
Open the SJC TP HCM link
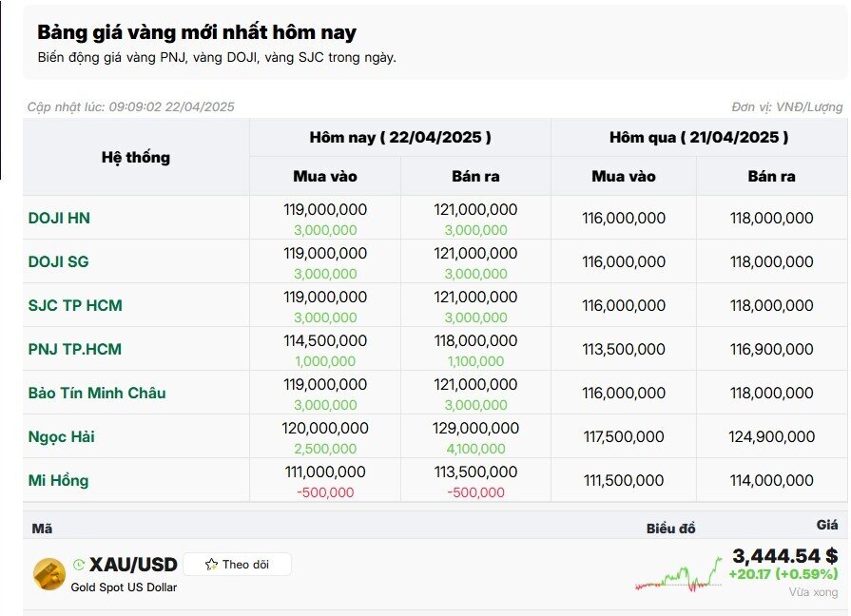75,305
